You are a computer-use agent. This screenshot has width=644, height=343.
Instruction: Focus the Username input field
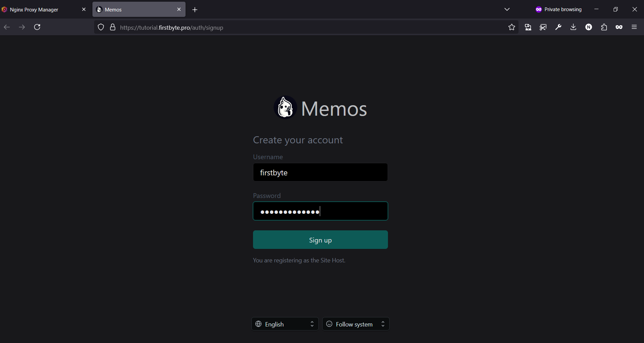[x=320, y=172]
